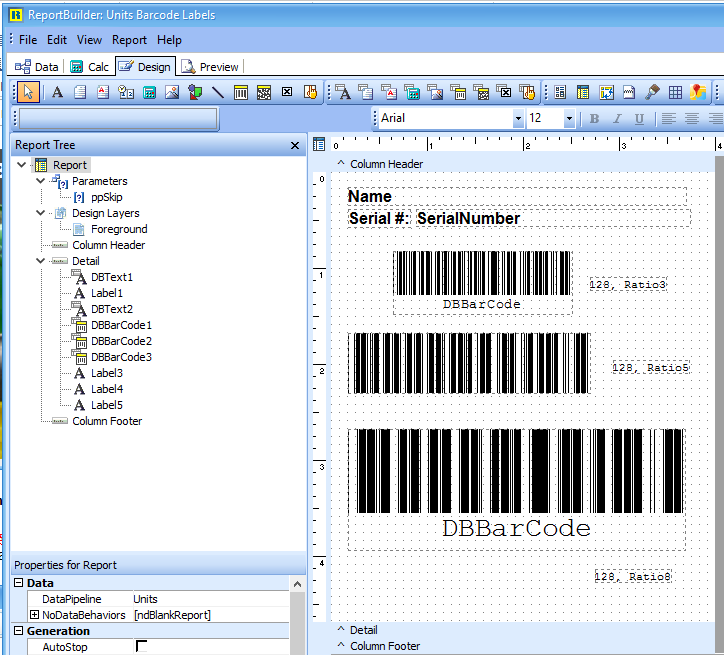This screenshot has width=724, height=655.
Task: Open the Report menu
Action: click(x=129, y=40)
